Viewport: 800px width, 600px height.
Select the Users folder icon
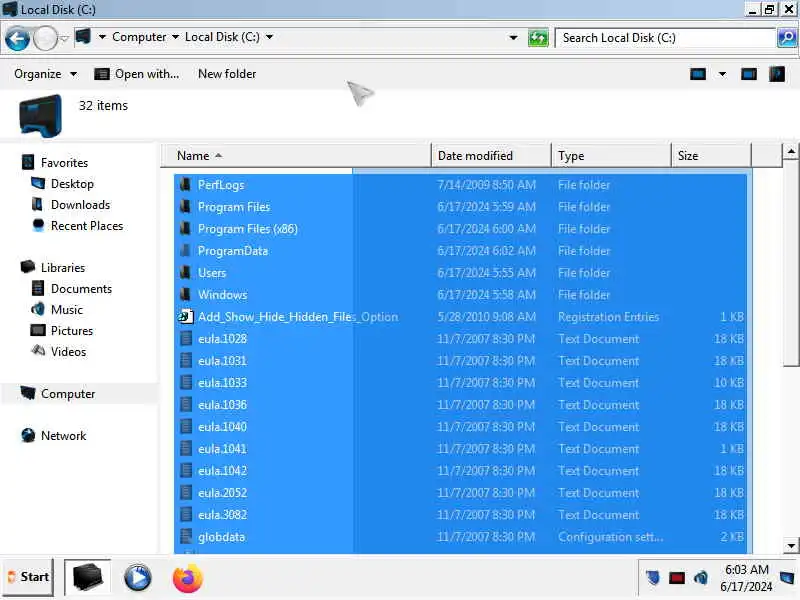[186, 272]
